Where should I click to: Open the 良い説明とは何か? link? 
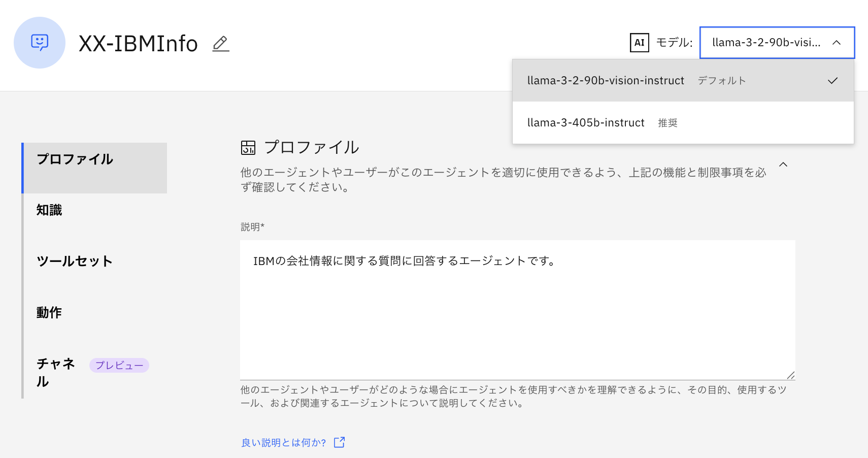(x=284, y=443)
